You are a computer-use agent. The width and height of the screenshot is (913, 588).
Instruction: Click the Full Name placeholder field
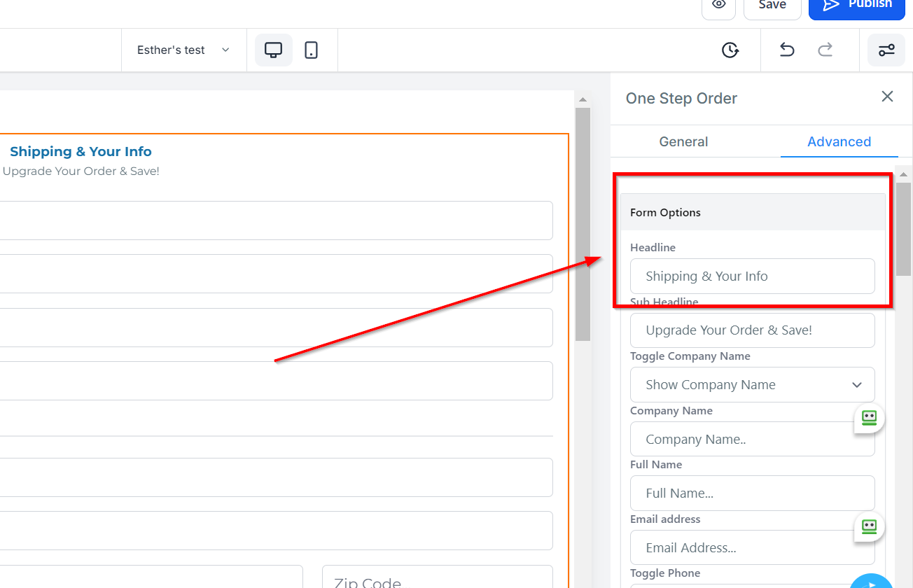[x=753, y=493]
